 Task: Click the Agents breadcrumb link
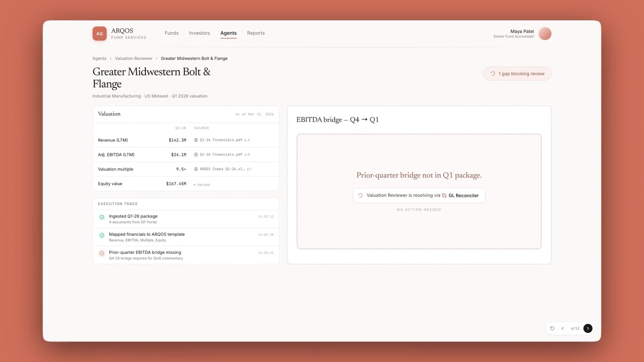tap(99, 58)
